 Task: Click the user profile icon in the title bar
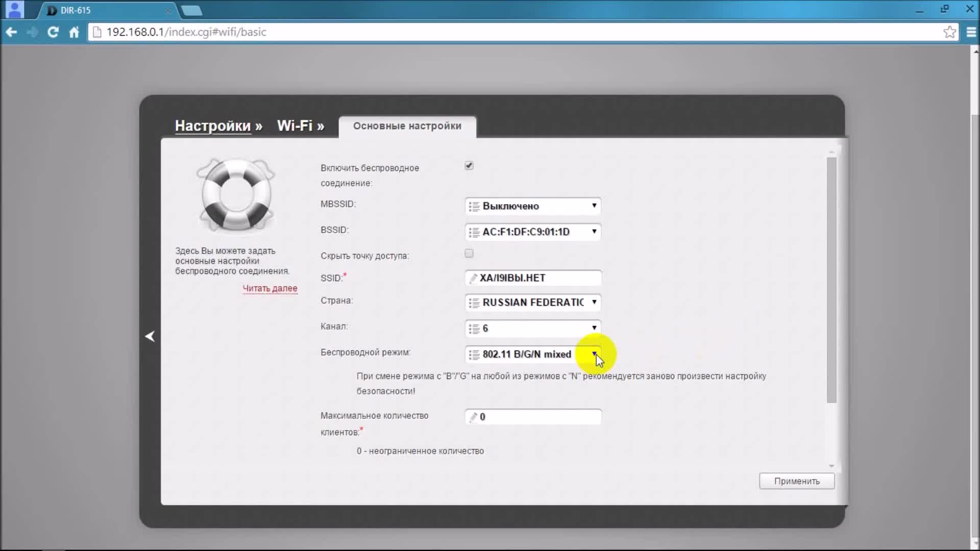(x=15, y=9)
